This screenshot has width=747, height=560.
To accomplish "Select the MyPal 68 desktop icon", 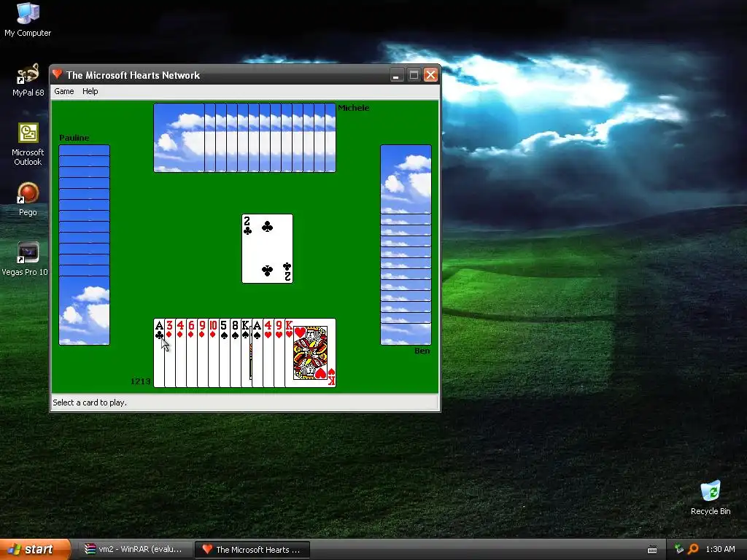I will 28,80.
